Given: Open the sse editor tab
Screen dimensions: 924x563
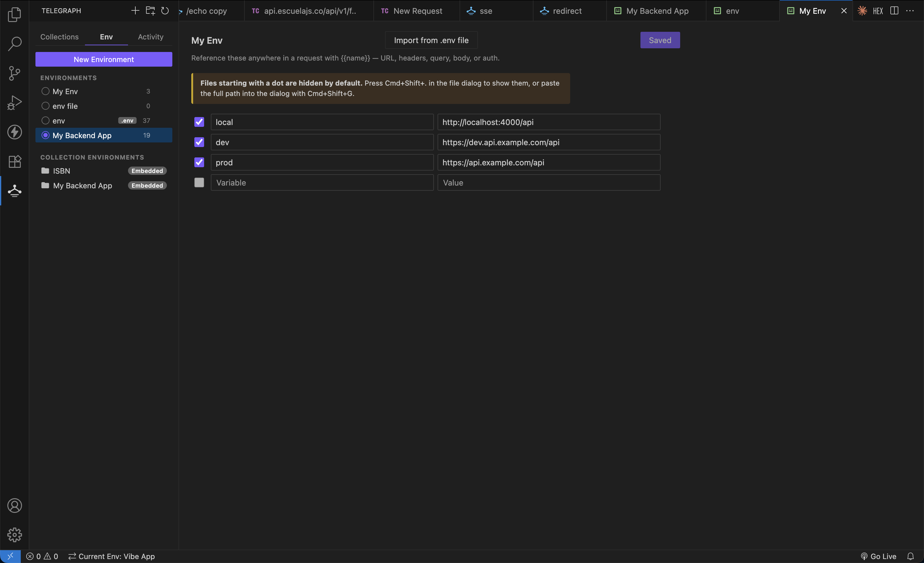Looking at the screenshot, I should click(x=497, y=11).
